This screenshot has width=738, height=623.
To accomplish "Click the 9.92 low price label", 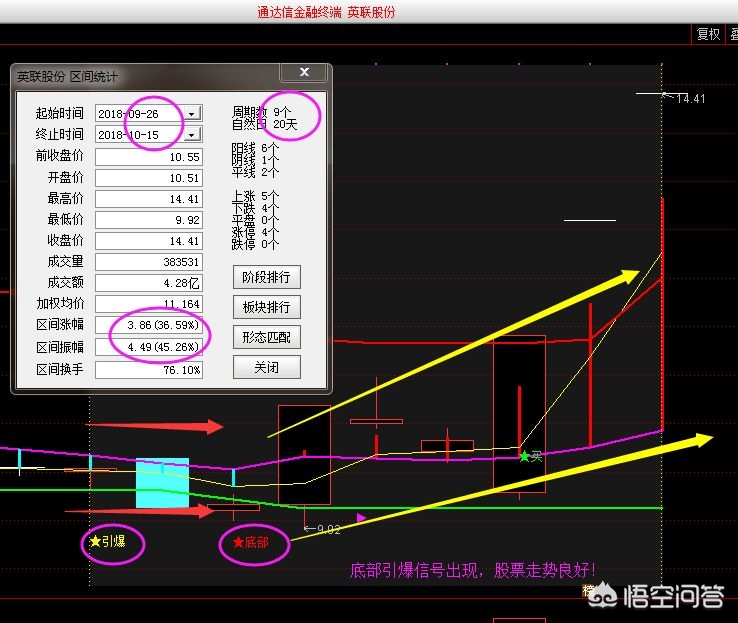I will point(327,529).
